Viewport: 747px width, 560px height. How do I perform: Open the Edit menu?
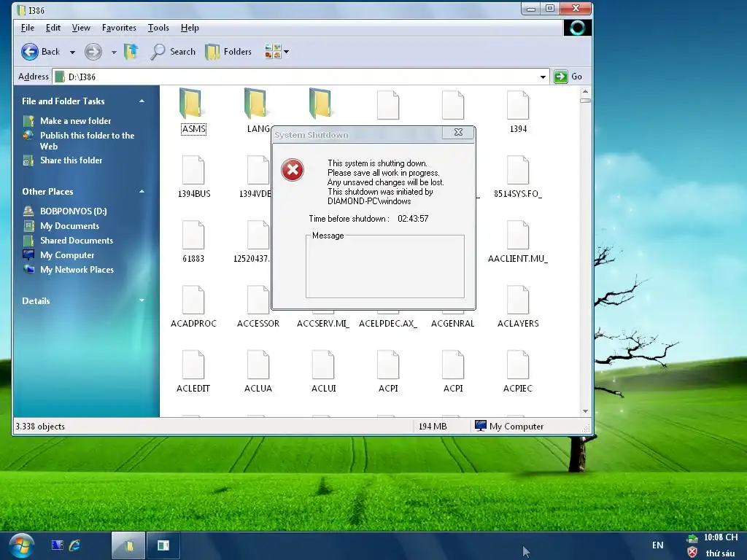tap(53, 28)
